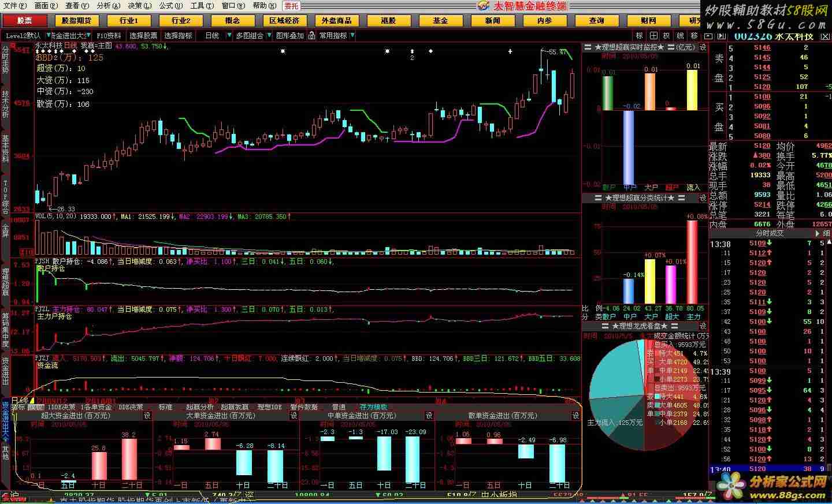Switch to the 理想DDE indicator tab
The image size is (832, 504).
269,407
